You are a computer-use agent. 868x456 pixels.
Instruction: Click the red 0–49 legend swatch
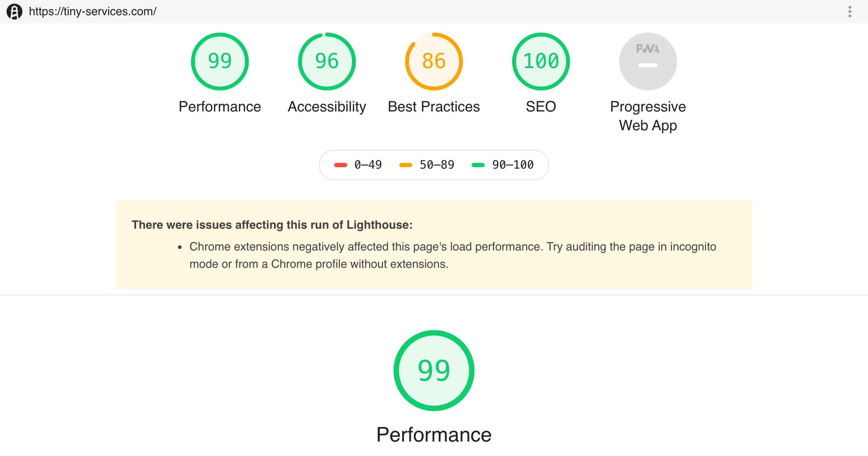tap(341, 165)
